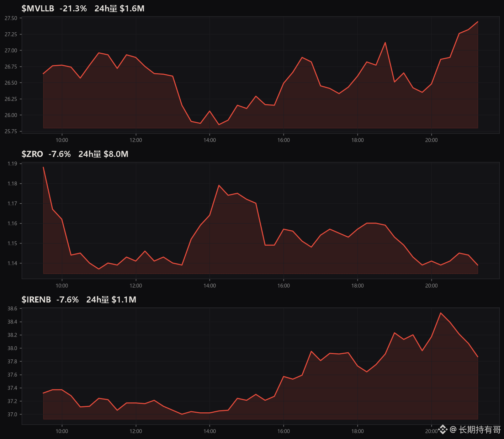Click 20:00 time label under MVLLB chart
This screenshot has width=504, height=439.
[x=431, y=140]
